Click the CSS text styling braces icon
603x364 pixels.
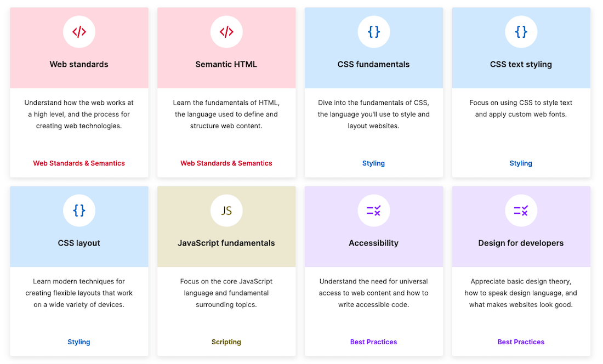(x=521, y=32)
